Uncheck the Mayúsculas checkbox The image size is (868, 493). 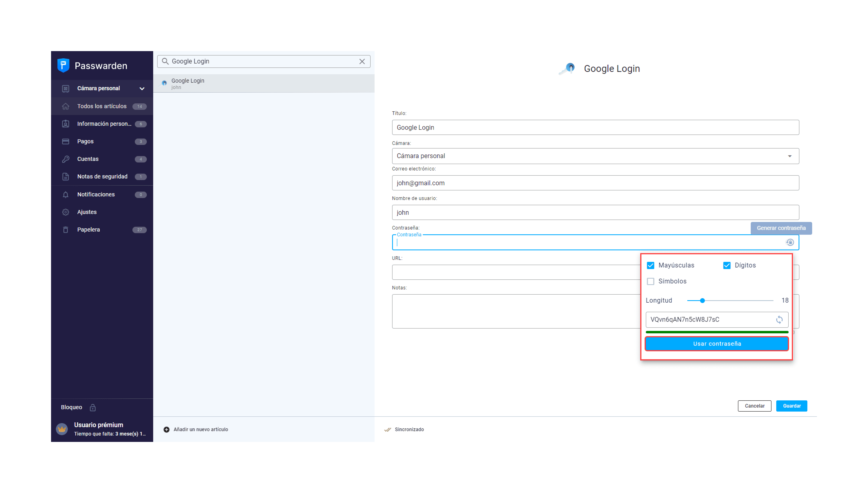pos(650,265)
